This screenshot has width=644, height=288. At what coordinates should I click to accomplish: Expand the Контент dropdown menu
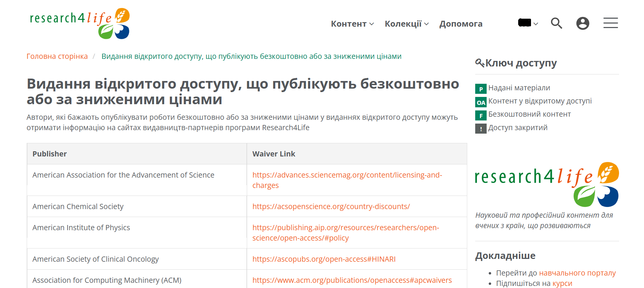coord(352,24)
